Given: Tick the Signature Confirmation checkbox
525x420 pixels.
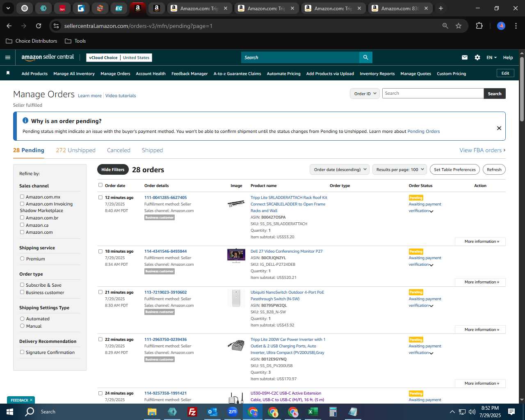Looking at the screenshot, I should (x=22, y=352).
